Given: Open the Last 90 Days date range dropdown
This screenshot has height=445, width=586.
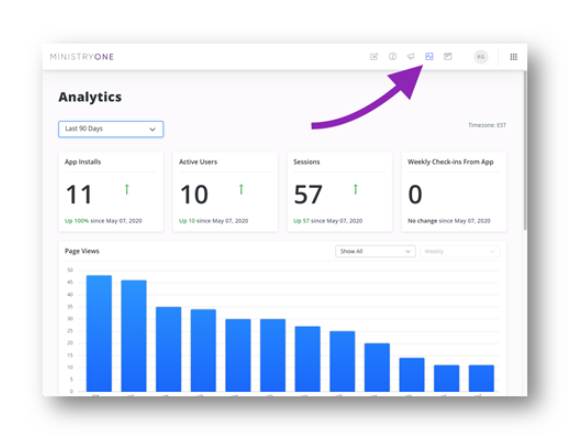Looking at the screenshot, I should pyautogui.click(x=111, y=129).
